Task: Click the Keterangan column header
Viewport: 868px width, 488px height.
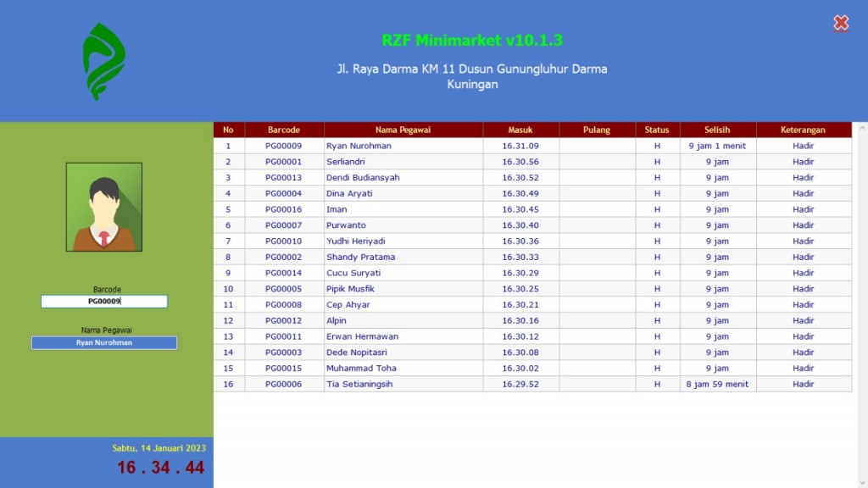Action: (x=804, y=130)
